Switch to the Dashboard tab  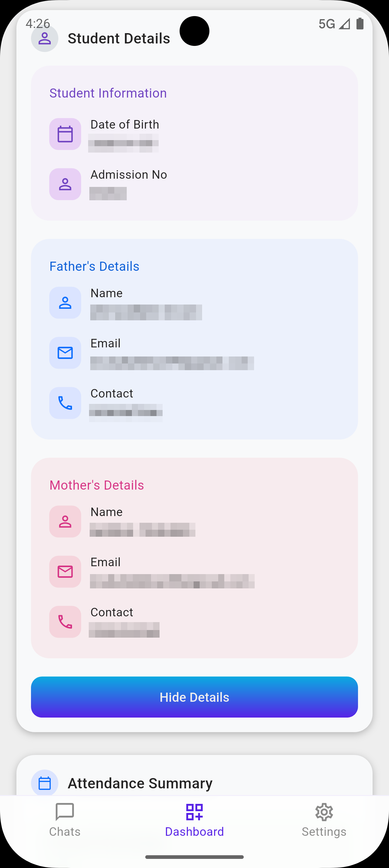pos(194,819)
